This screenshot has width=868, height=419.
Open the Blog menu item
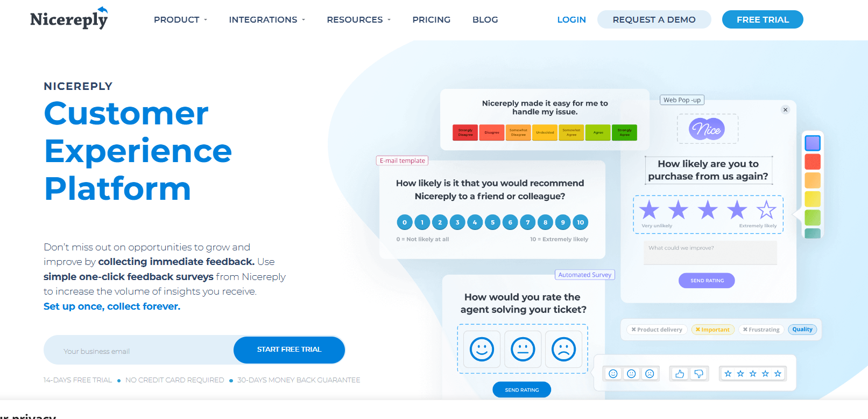[x=485, y=20]
